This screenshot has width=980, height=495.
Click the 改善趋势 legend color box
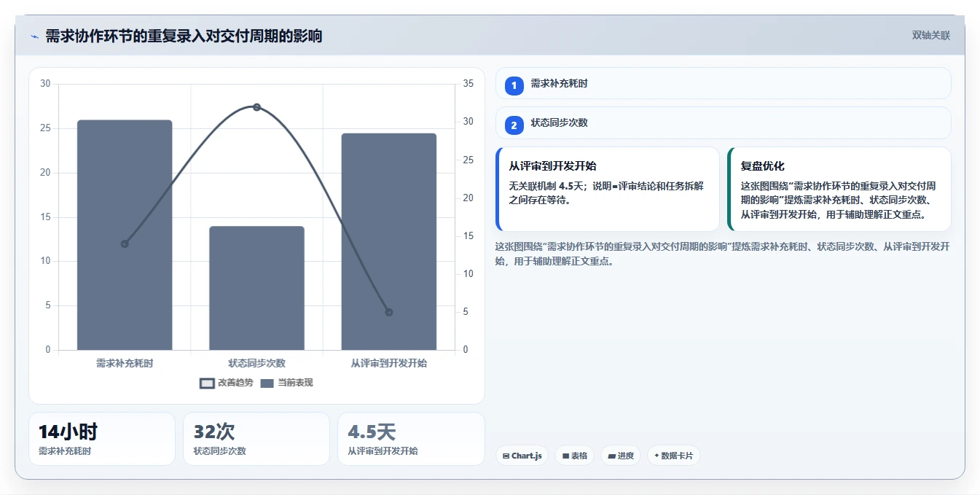coord(207,383)
